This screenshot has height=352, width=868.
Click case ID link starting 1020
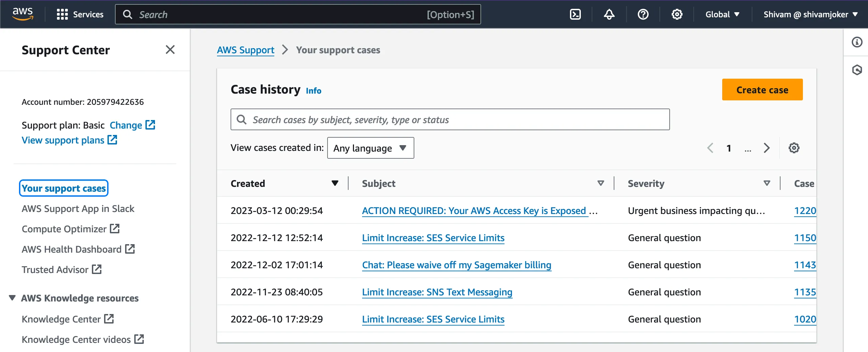[x=805, y=319]
